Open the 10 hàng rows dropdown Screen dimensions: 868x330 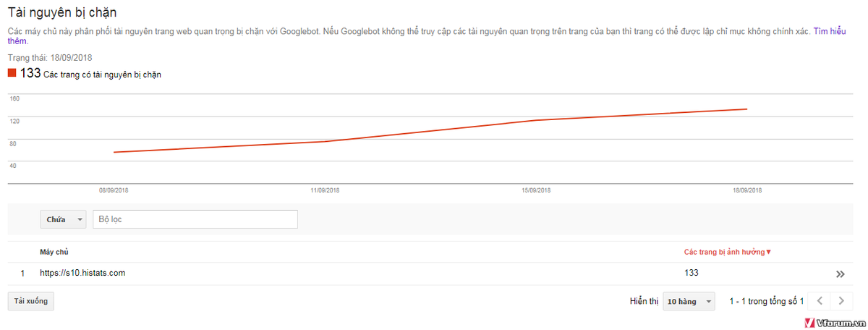click(x=688, y=301)
